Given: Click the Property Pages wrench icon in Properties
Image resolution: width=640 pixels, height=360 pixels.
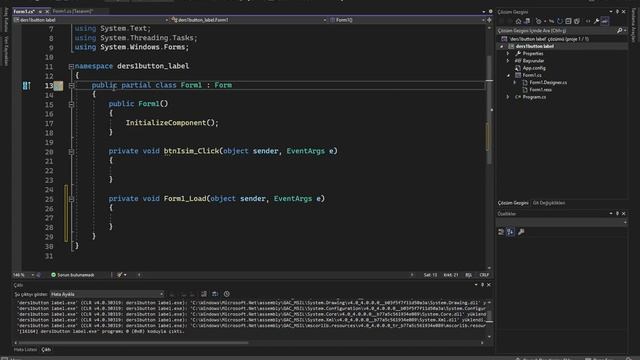Looking at the screenshot, I should [x=521, y=232].
